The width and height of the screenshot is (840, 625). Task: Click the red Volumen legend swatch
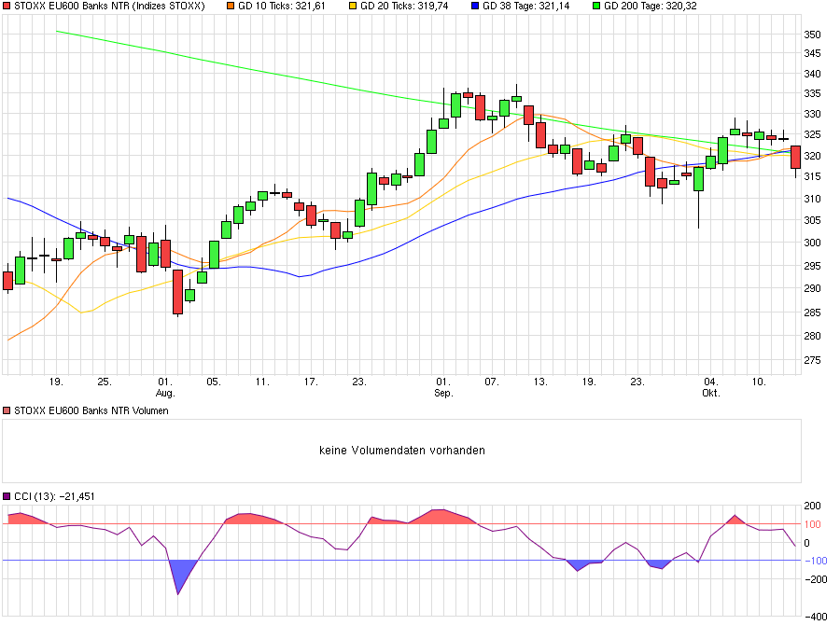[7, 410]
